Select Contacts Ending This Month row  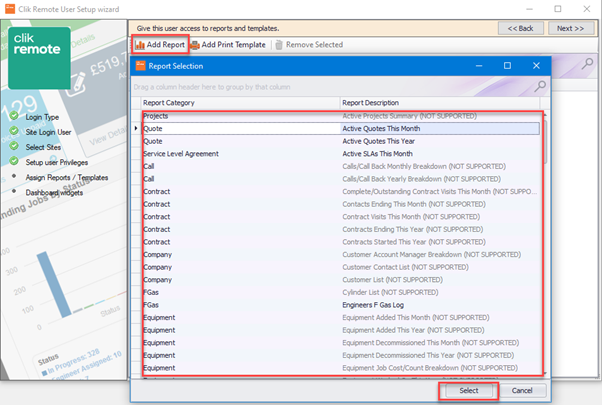(341, 204)
